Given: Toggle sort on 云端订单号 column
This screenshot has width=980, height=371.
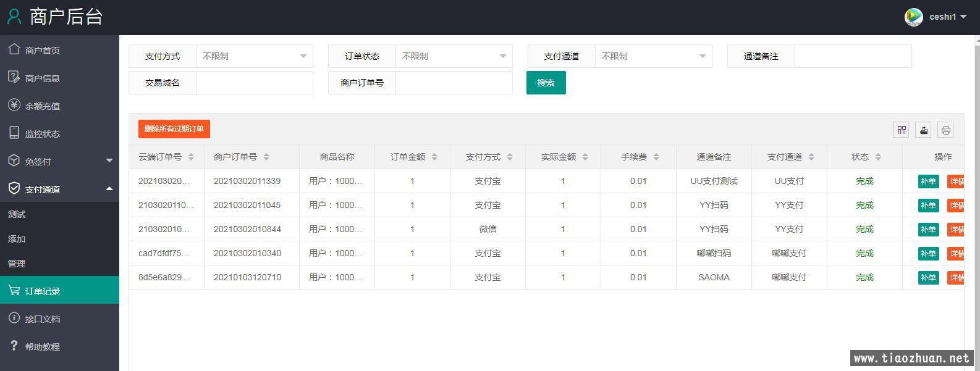Looking at the screenshot, I should (191, 157).
